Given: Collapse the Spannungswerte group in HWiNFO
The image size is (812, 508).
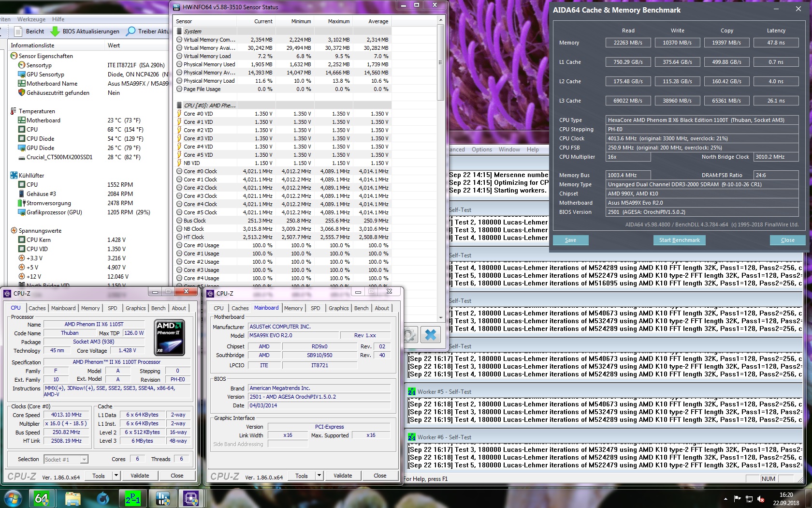Looking at the screenshot, I should (13, 231).
